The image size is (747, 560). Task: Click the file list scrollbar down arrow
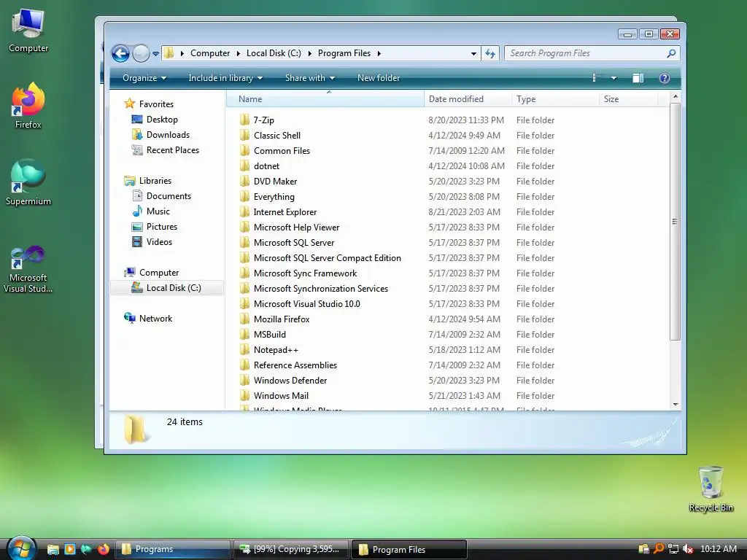pyautogui.click(x=675, y=405)
